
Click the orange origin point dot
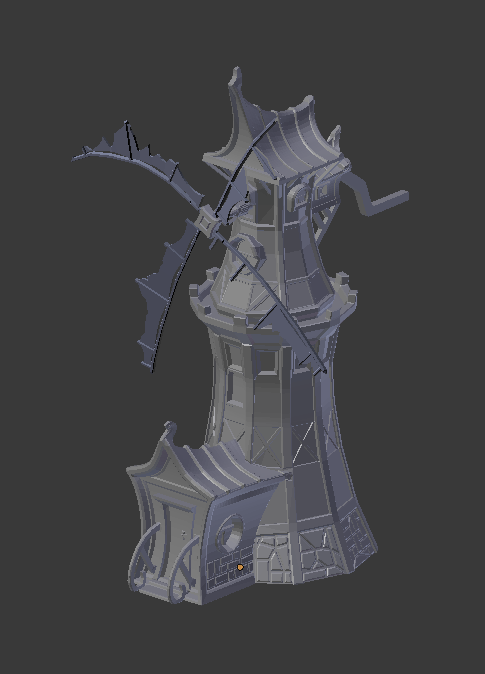[x=240, y=567]
